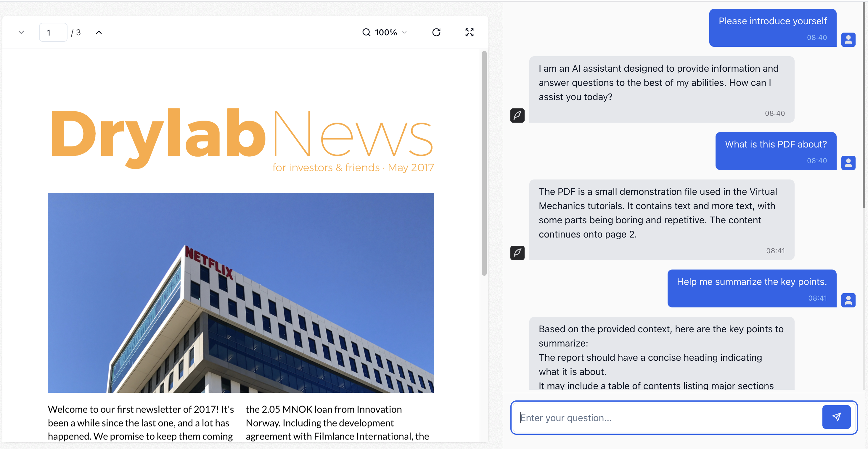
Task: Click user avatar beside 'Please introduce yourself'
Action: pos(848,40)
